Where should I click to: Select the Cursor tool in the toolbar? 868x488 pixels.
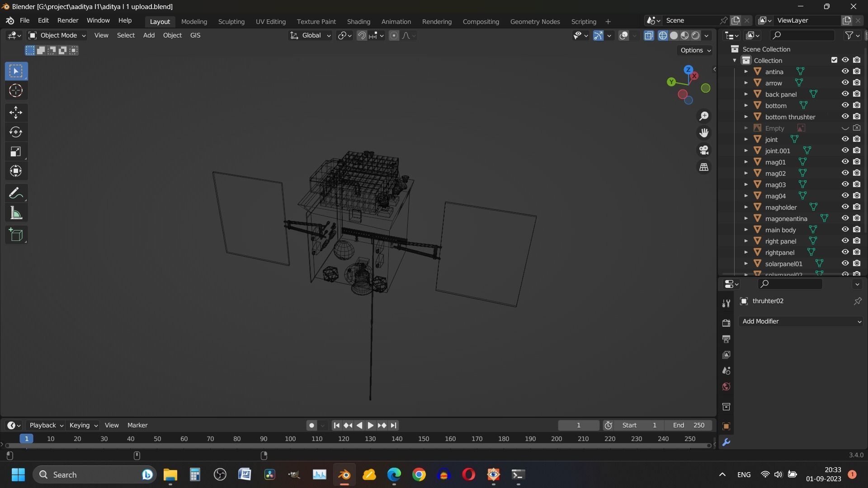point(16,91)
